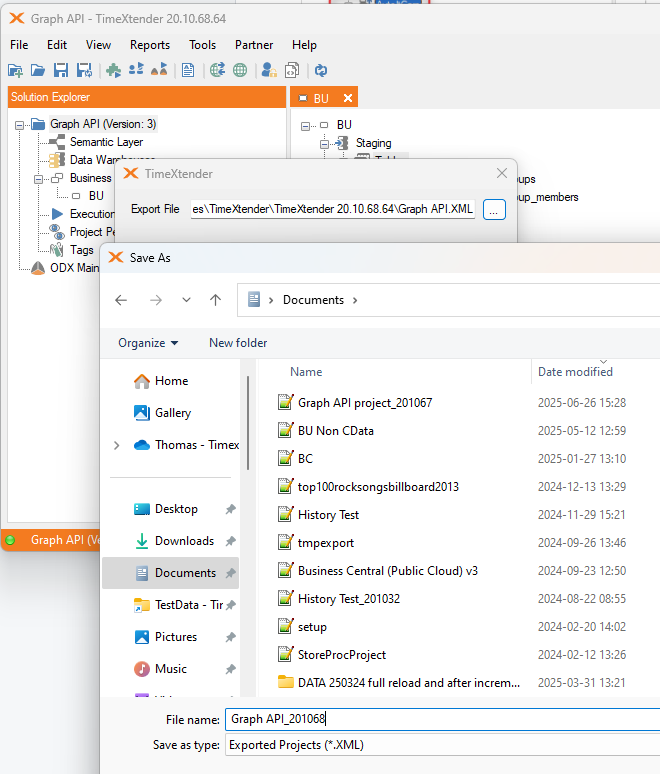Click the Open Project folder icon
660x774 pixels.
pyautogui.click(x=38, y=71)
